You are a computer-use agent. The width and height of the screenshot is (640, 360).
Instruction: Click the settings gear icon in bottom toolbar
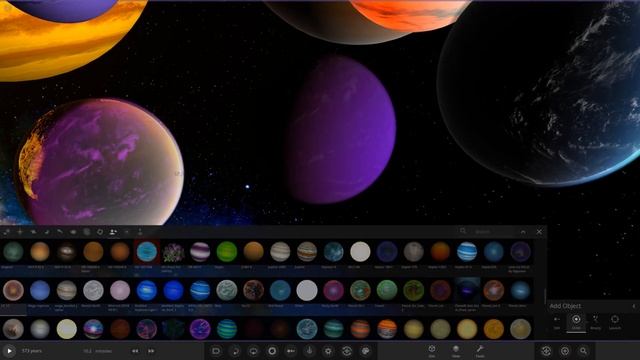[x=328, y=351]
